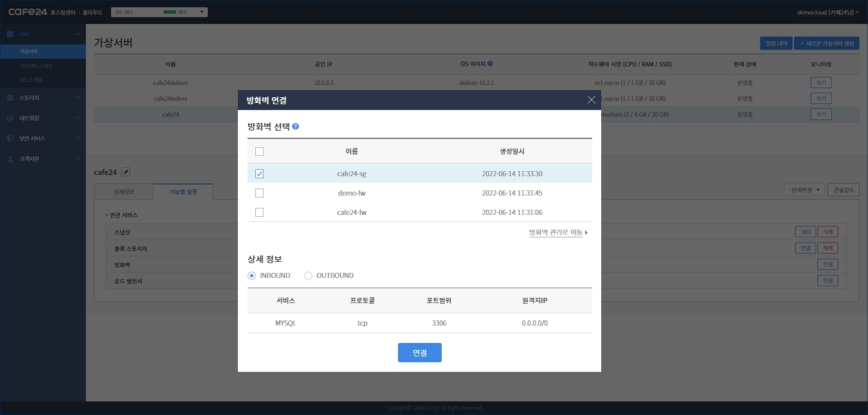The height and width of the screenshot is (415, 868).
Task: Click the 서버 menu icon in sidebar
Action: [x=10, y=34]
